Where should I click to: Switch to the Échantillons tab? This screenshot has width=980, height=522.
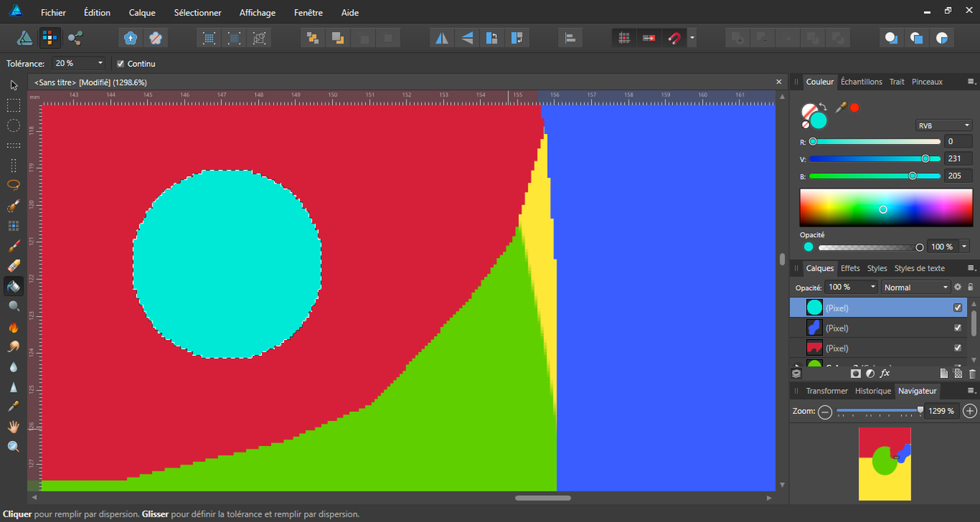861,81
